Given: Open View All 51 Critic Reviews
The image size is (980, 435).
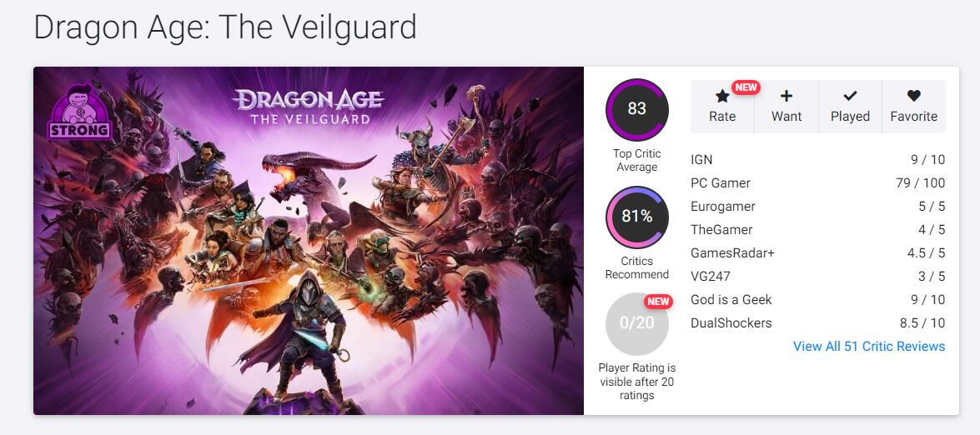Looking at the screenshot, I should [x=869, y=347].
